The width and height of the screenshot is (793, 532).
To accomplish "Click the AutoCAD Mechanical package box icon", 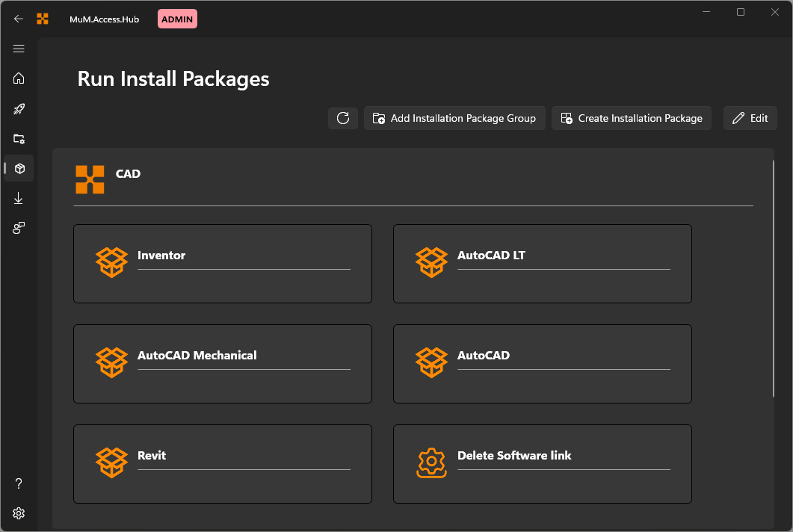I will coord(112,362).
